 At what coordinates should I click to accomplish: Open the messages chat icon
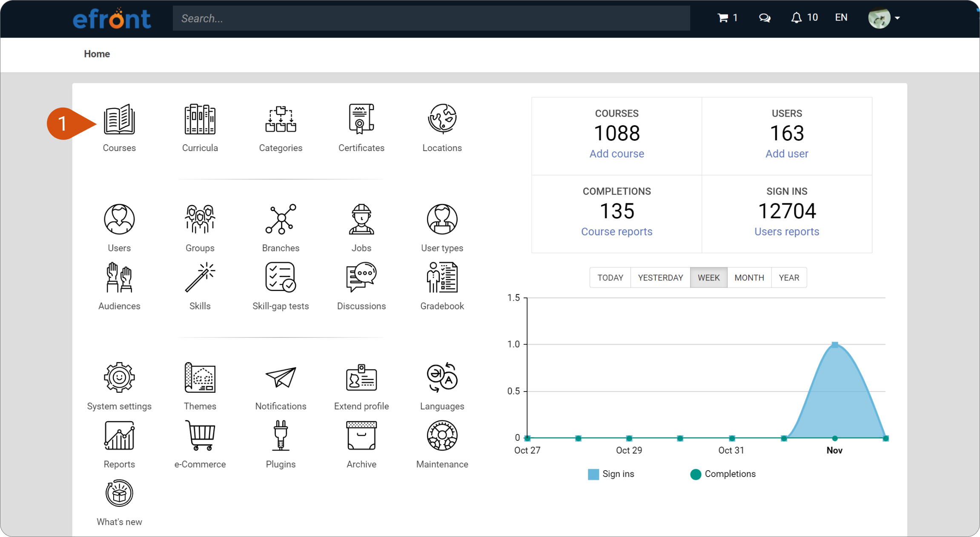tap(765, 18)
